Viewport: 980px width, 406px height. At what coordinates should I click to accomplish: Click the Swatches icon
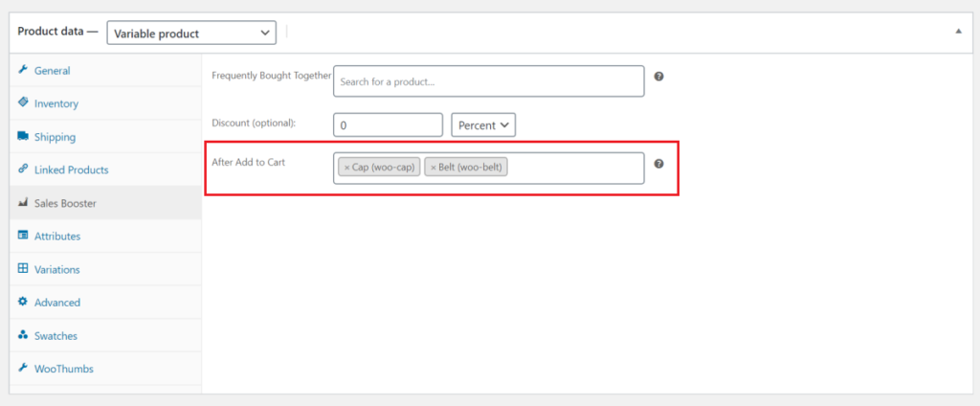(23, 335)
